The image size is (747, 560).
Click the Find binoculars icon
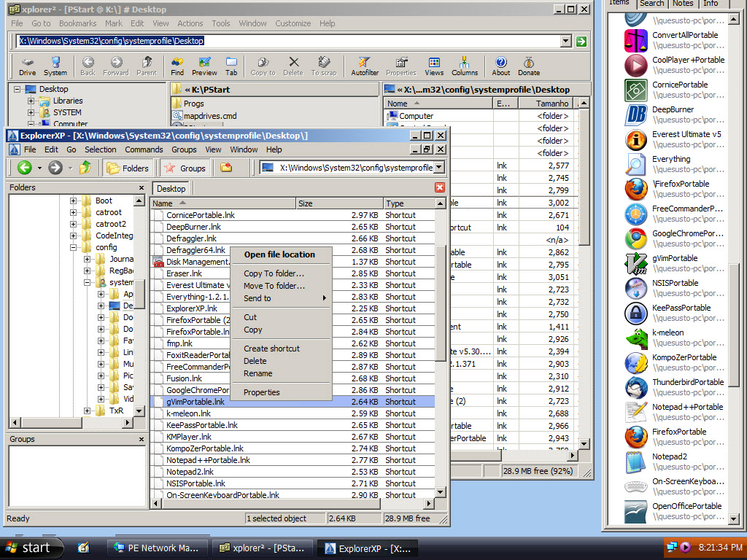point(177,66)
